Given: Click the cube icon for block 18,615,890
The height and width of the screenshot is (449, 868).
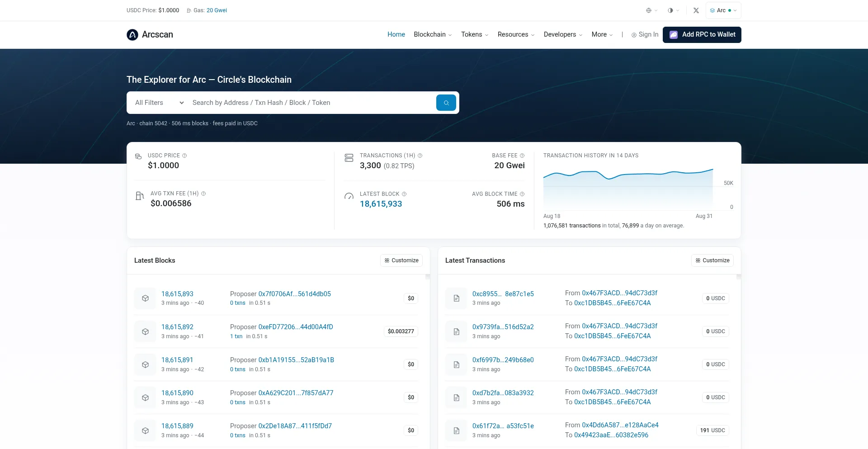Looking at the screenshot, I should pos(145,397).
